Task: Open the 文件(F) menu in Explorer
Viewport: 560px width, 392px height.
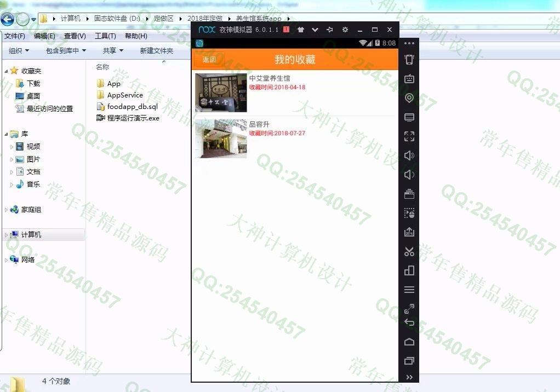Action: [x=15, y=36]
